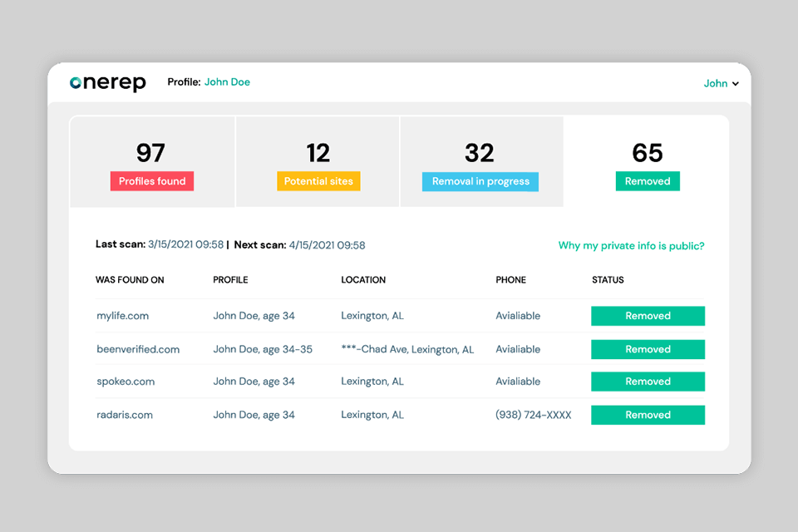
Task: Click 'Avialiable' phone in mylife.com row
Action: [x=518, y=316]
